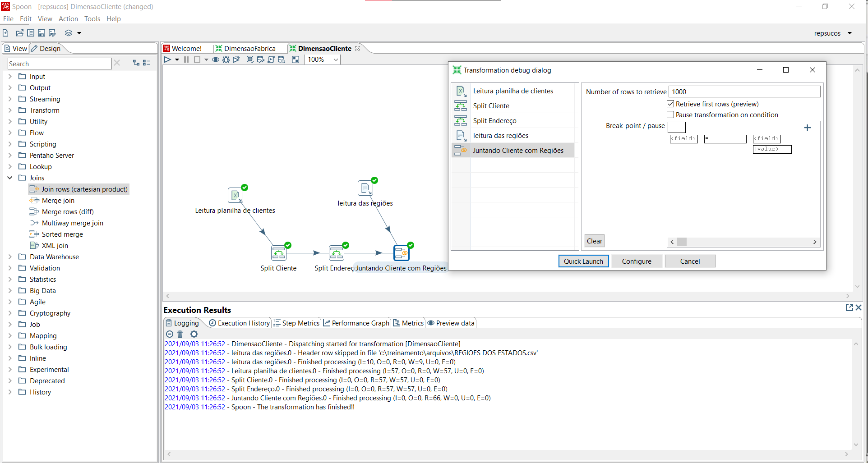Open the zoom level 100% dropdown

click(336, 60)
